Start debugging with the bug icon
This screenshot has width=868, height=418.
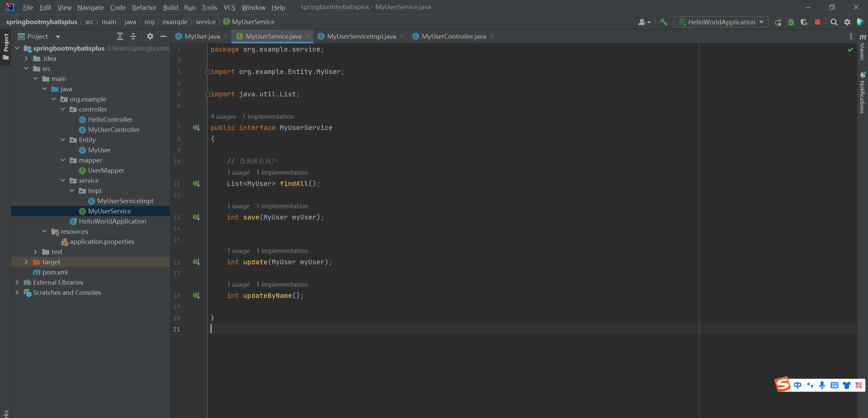(791, 22)
